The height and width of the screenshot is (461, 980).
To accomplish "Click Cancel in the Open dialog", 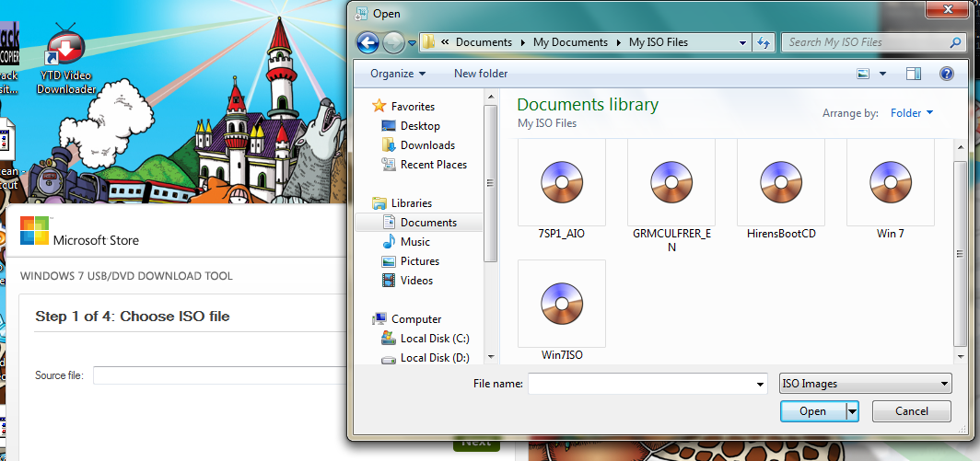I will pos(911,411).
